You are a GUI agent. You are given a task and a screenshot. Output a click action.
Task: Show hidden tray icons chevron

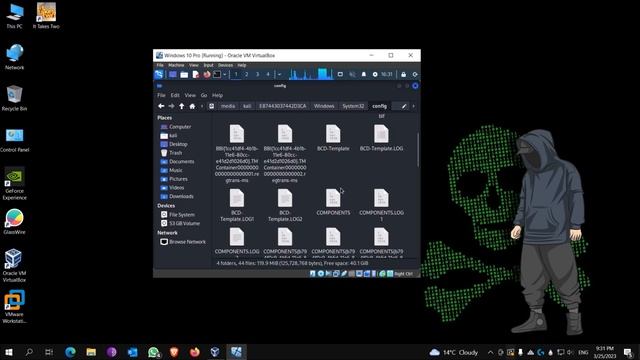490,352
